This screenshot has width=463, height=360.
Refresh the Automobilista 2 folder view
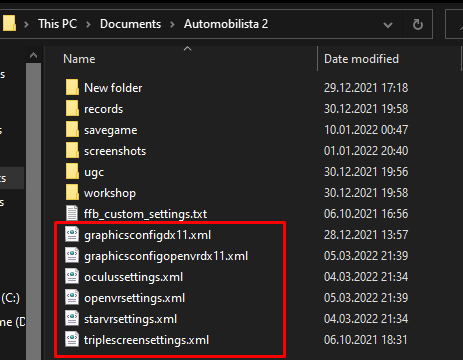coord(418,24)
